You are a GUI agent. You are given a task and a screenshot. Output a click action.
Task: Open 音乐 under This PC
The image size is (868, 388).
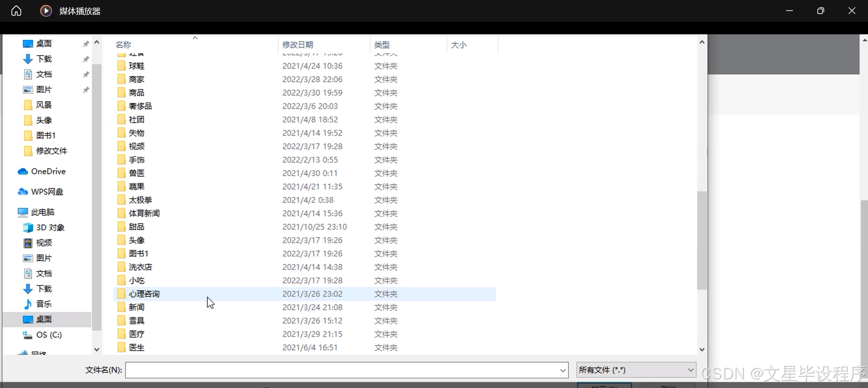click(44, 304)
